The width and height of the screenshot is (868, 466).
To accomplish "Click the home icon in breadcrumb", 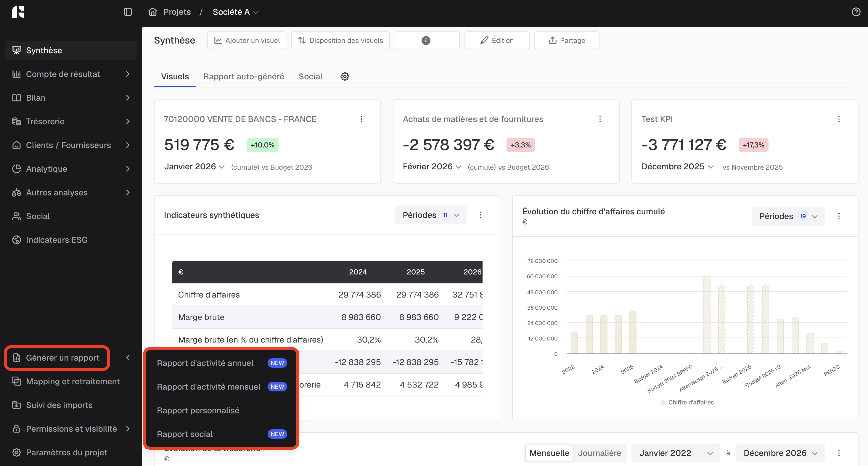I will click(x=153, y=12).
